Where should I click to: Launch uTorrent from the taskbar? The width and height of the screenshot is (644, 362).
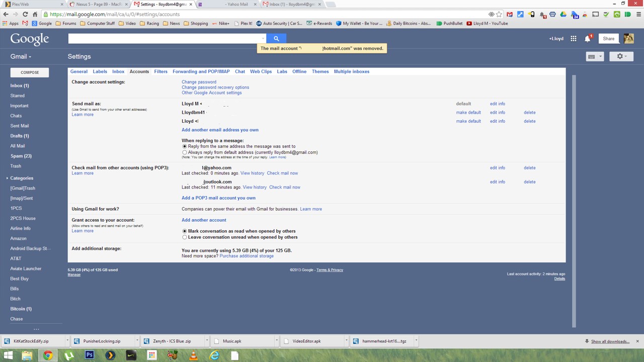coord(68,355)
